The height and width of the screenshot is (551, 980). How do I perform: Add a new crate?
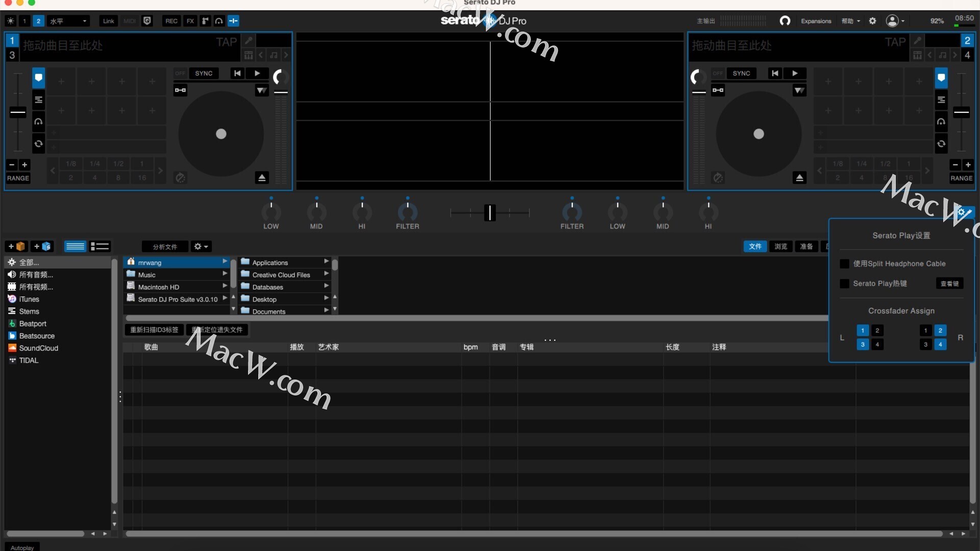pyautogui.click(x=16, y=246)
